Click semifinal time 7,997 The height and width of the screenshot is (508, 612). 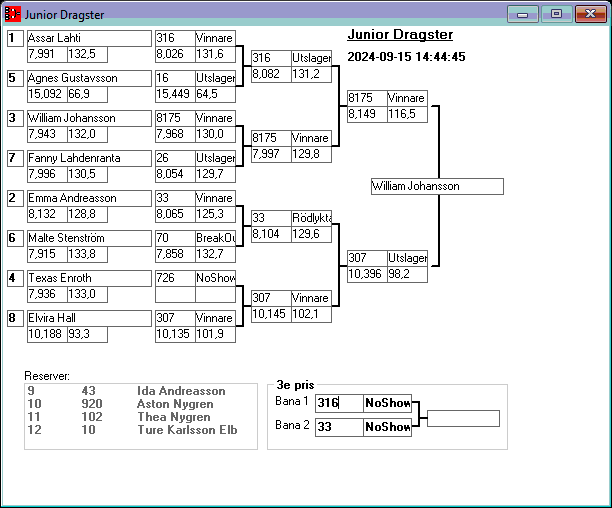coord(271,154)
